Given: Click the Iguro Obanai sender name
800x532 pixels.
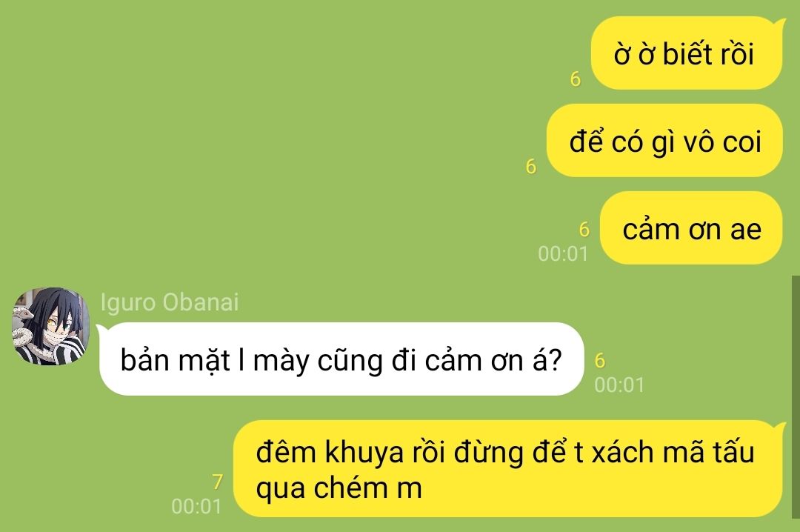Looking at the screenshot, I should click(170, 302).
